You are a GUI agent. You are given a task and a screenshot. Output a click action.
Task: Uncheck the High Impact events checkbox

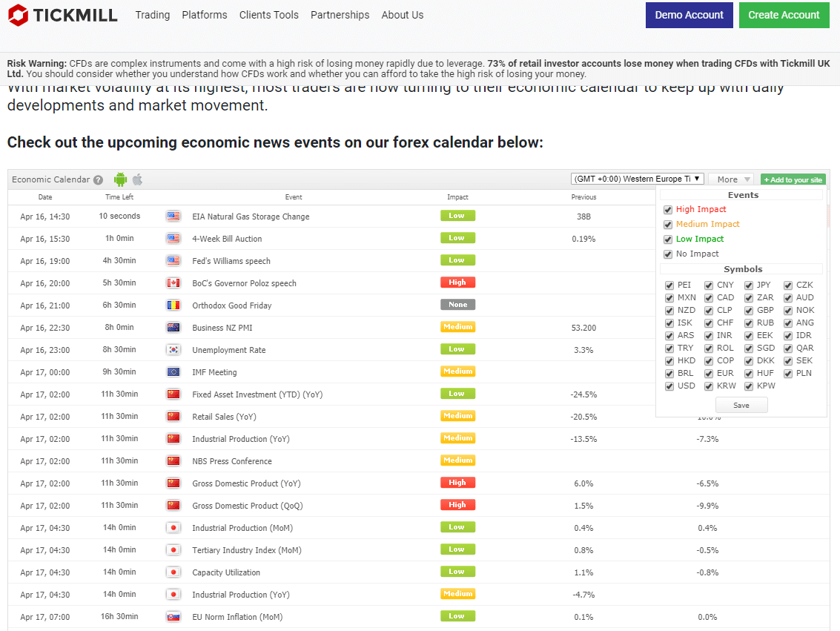click(668, 209)
